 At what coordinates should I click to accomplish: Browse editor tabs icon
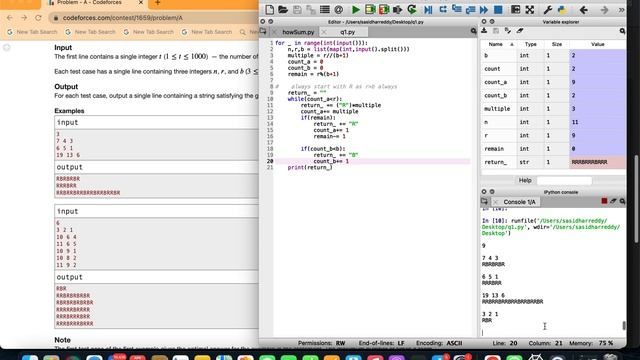(263, 31)
